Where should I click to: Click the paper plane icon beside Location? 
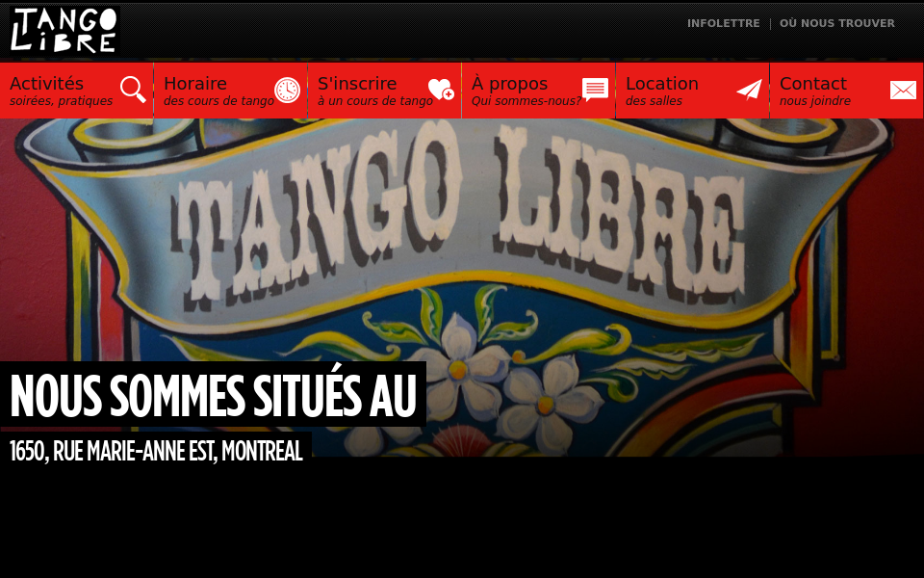coord(749,90)
